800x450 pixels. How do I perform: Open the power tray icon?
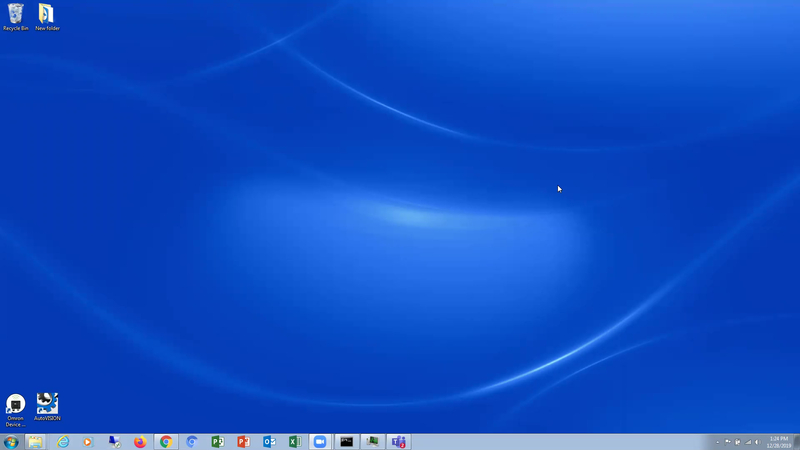point(738,442)
